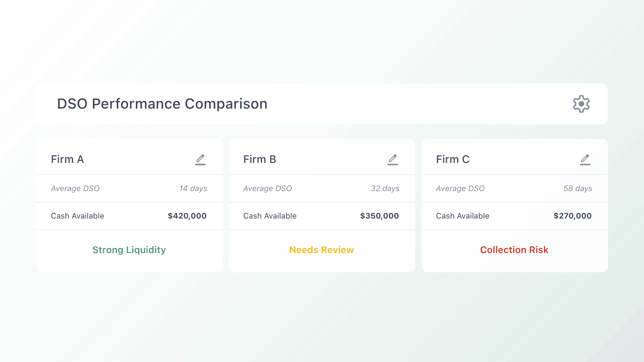Click Firm C's 58 days DSO value
The image size is (644, 362).
(x=578, y=188)
